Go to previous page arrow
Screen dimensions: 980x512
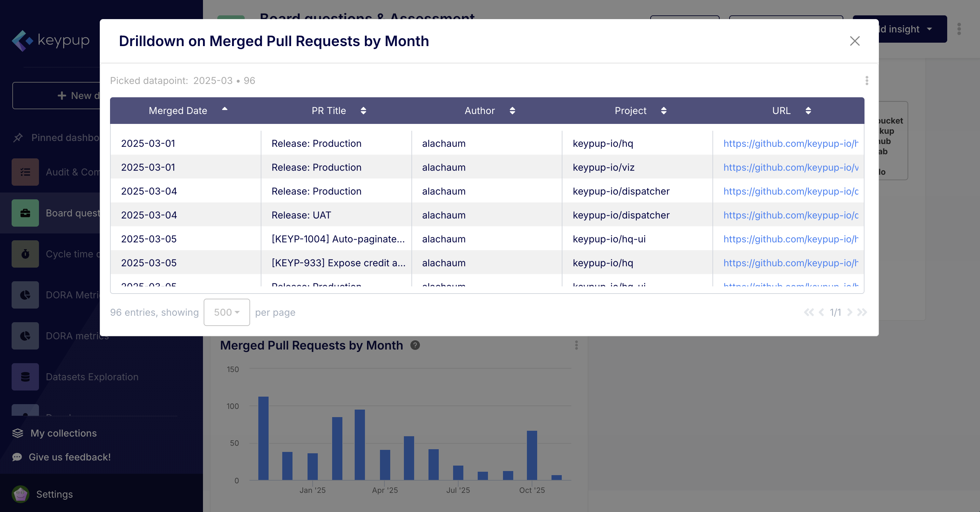821,312
